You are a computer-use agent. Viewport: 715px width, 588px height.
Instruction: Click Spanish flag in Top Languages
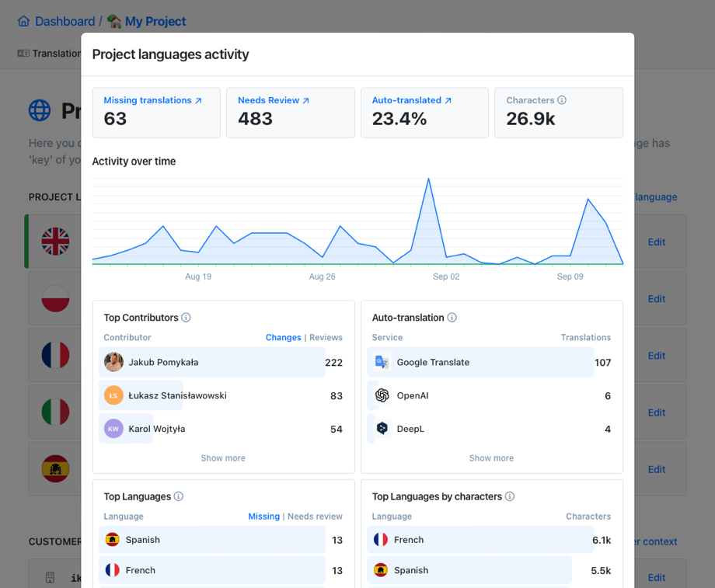click(112, 540)
